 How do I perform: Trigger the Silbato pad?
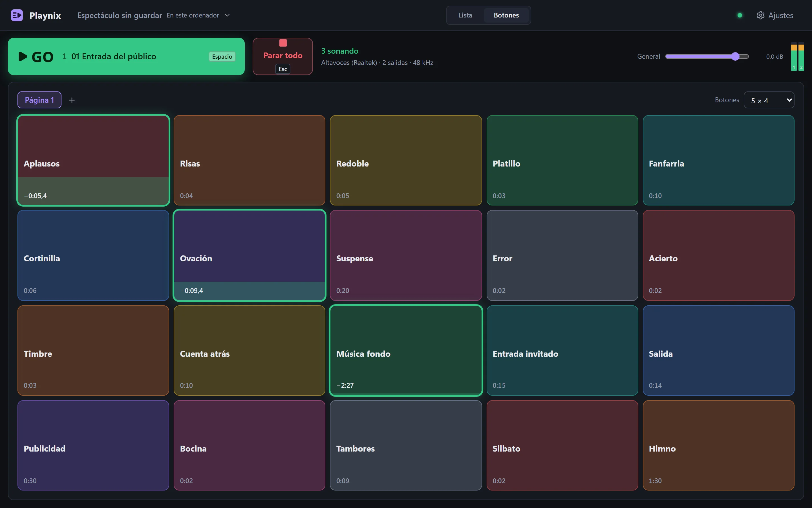pyautogui.click(x=562, y=445)
